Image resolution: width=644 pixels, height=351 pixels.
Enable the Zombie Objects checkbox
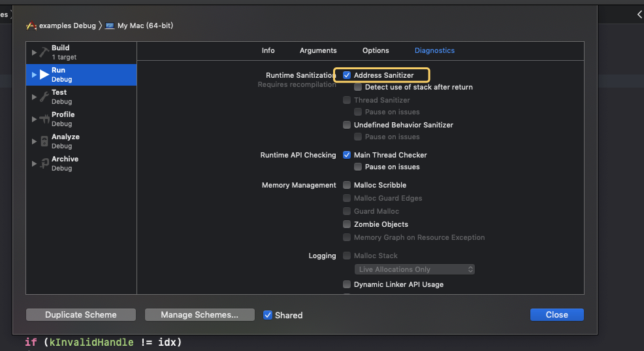pyautogui.click(x=347, y=224)
